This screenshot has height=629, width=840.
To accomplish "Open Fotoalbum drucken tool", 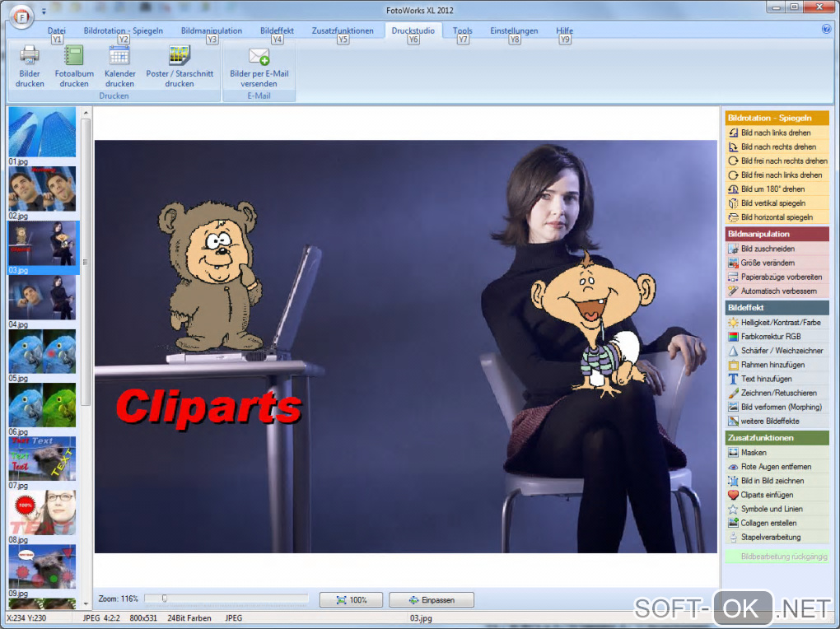I will [74, 67].
